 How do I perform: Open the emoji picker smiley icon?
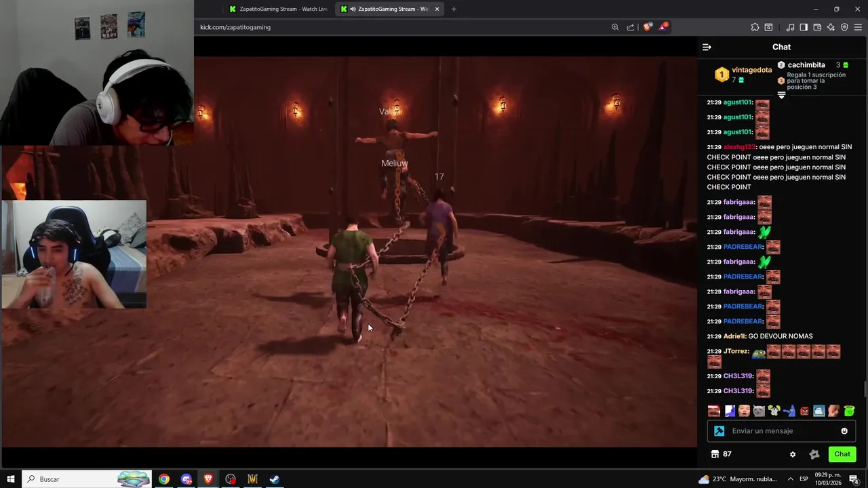(844, 431)
